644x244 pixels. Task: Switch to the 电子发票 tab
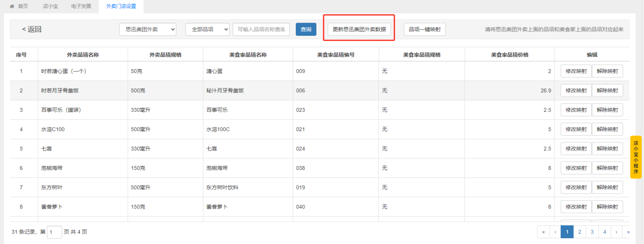coord(81,7)
